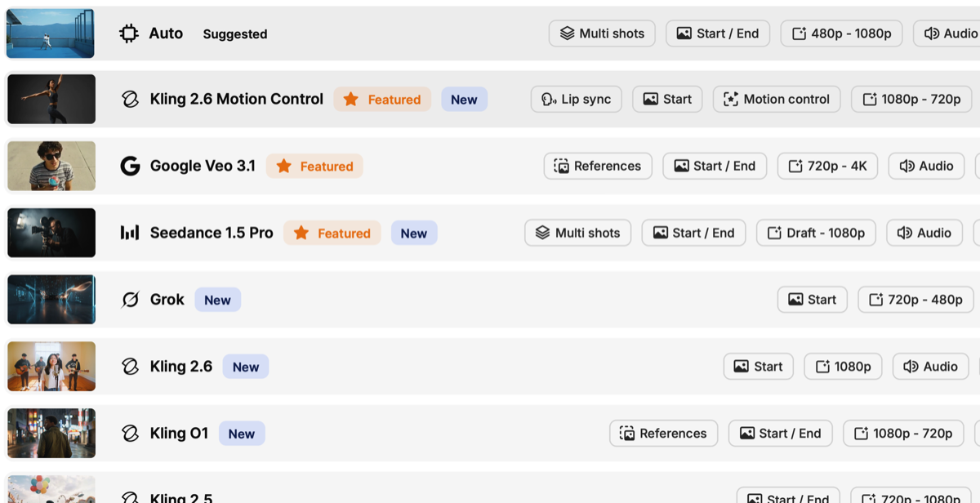Viewport: 980px width, 503px height.
Task: Select the Google Veo 3.1 model name
Action: (x=203, y=167)
